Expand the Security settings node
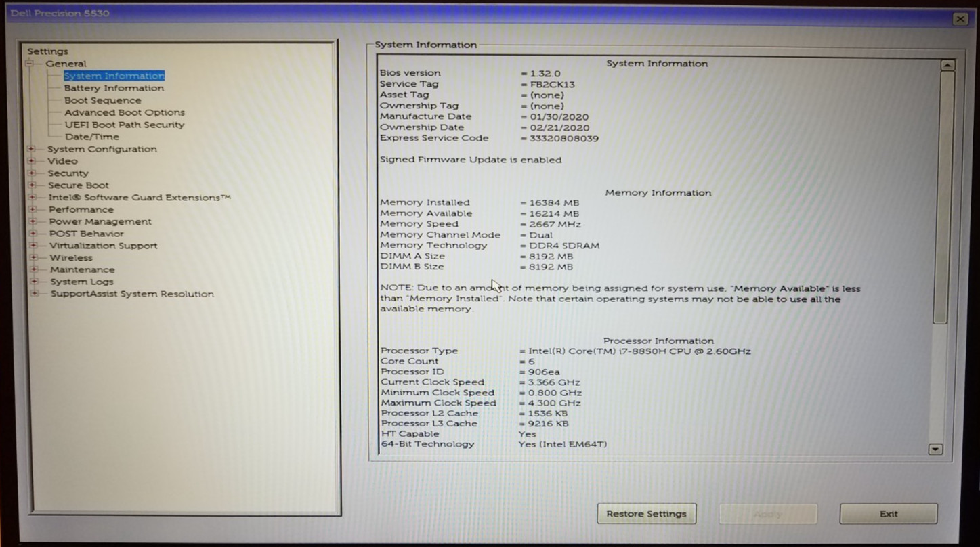This screenshot has width=980, height=547. [x=31, y=173]
